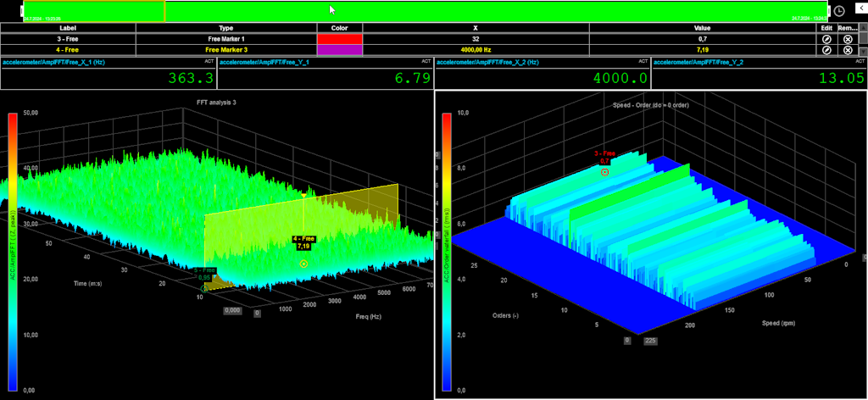Click the 'FFT analysis 3' graph title
Viewport: 868px width, 400px height.
pyautogui.click(x=216, y=103)
